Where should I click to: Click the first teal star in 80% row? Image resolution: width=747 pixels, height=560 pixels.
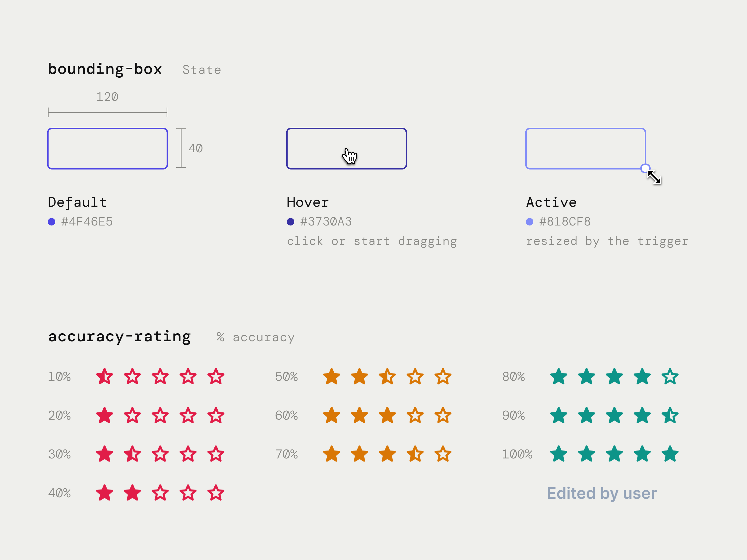coord(559,376)
